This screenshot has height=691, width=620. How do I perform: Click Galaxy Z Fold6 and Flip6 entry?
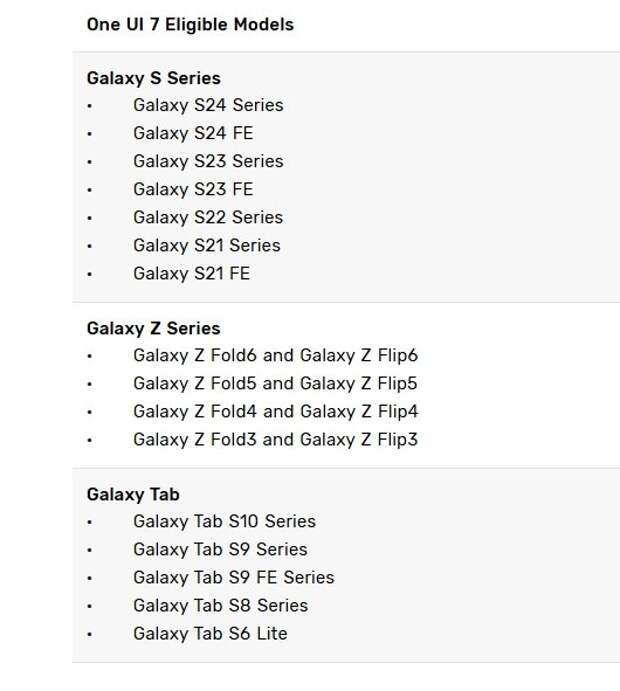pos(276,356)
